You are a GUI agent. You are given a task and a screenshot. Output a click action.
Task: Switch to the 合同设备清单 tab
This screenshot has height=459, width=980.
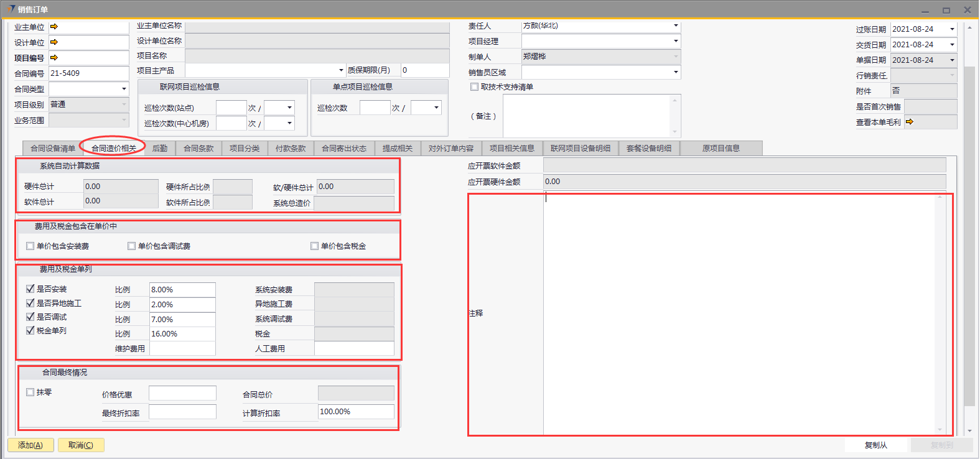click(53, 149)
